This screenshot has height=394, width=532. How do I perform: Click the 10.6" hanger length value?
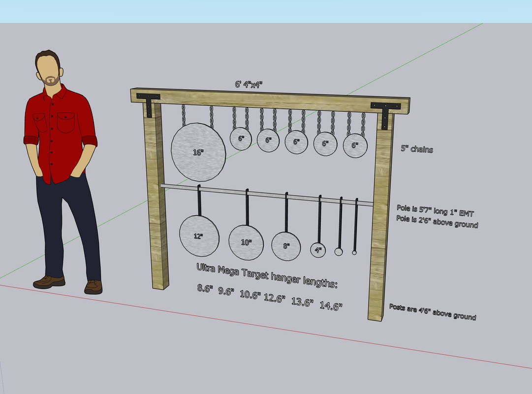pyautogui.click(x=250, y=295)
